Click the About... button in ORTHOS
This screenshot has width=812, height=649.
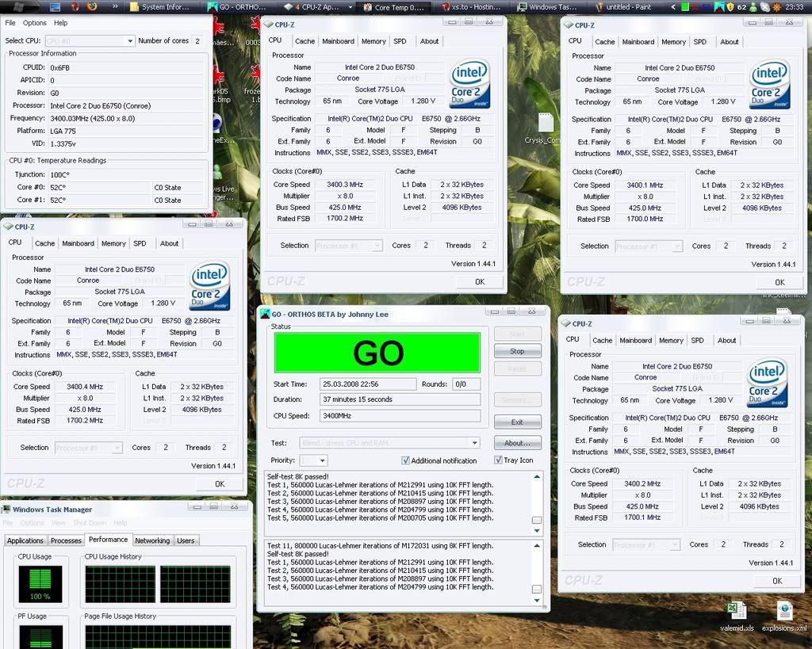(x=517, y=443)
